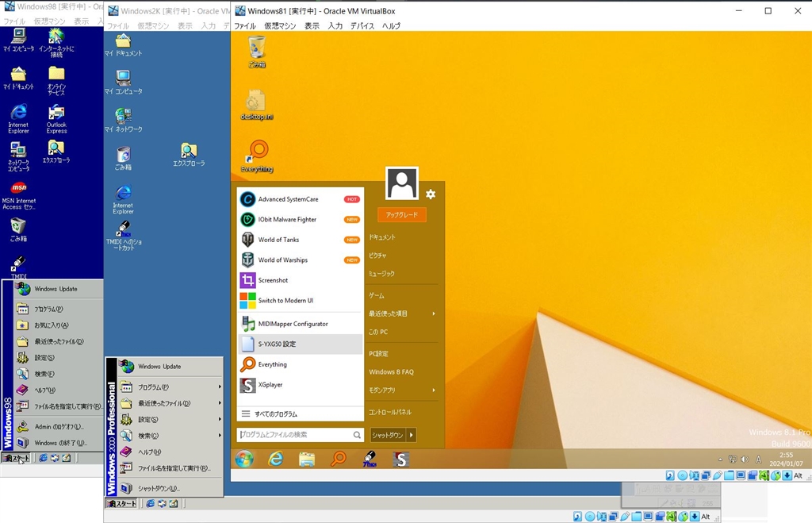
Task: Click the Windows81 Start orb button
Action: tap(244, 459)
